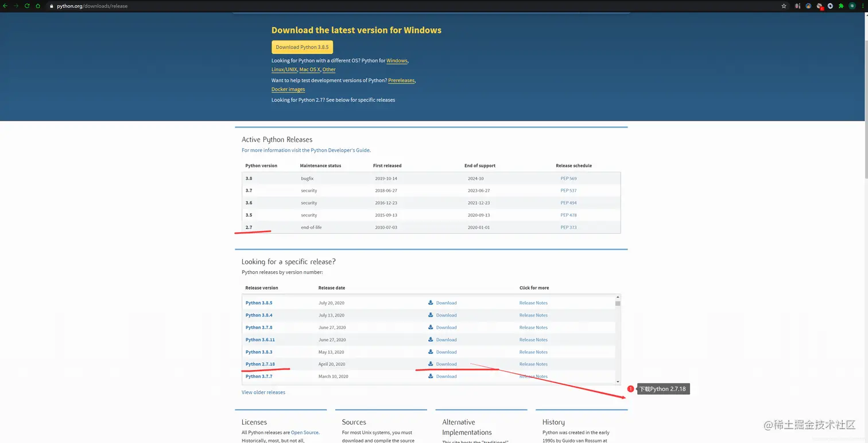Open the green puzzle-piece extensions icon

(x=841, y=6)
